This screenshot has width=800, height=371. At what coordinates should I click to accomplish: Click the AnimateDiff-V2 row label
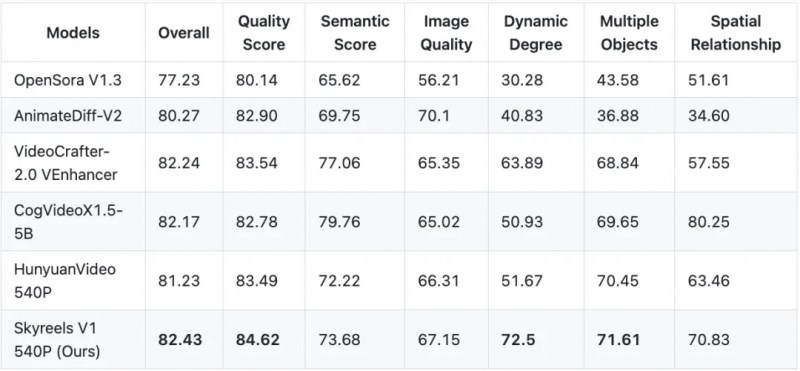click(68, 115)
